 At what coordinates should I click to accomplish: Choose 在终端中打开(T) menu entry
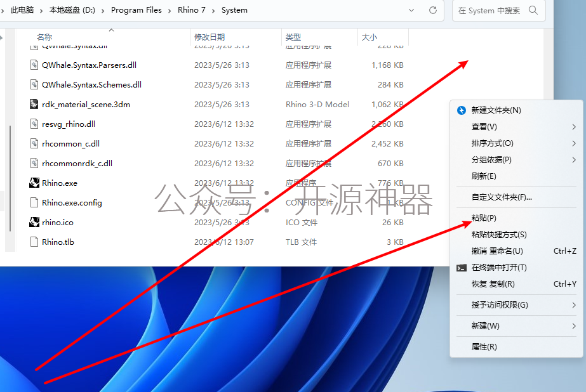tap(517, 268)
